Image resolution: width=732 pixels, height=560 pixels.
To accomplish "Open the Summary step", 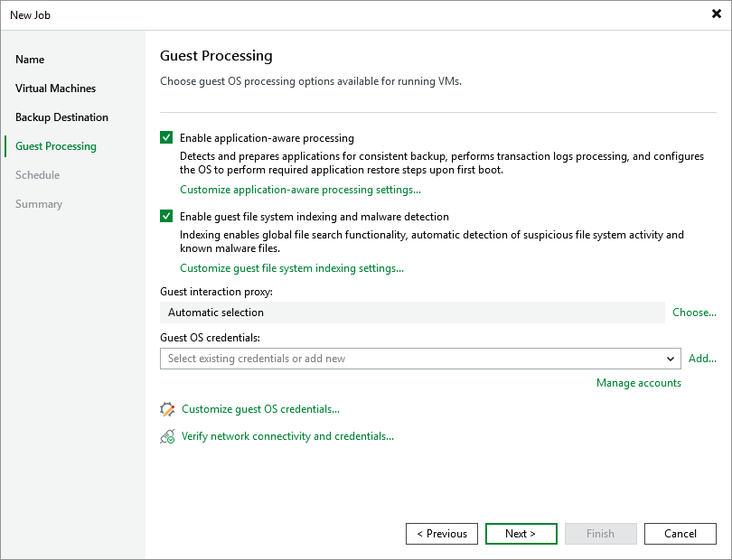I will tap(39, 203).
